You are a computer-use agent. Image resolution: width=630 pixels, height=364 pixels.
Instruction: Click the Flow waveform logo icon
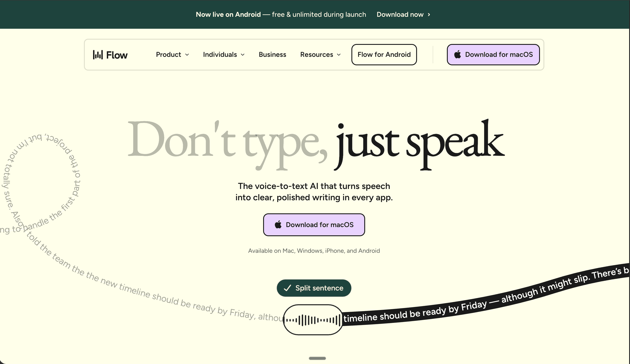(x=98, y=55)
